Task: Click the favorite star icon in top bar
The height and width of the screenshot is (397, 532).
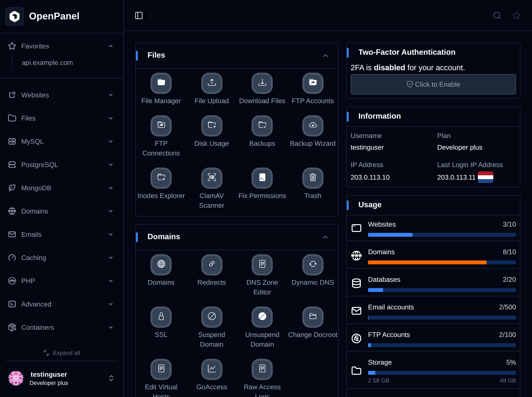Action: coord(516,15)
